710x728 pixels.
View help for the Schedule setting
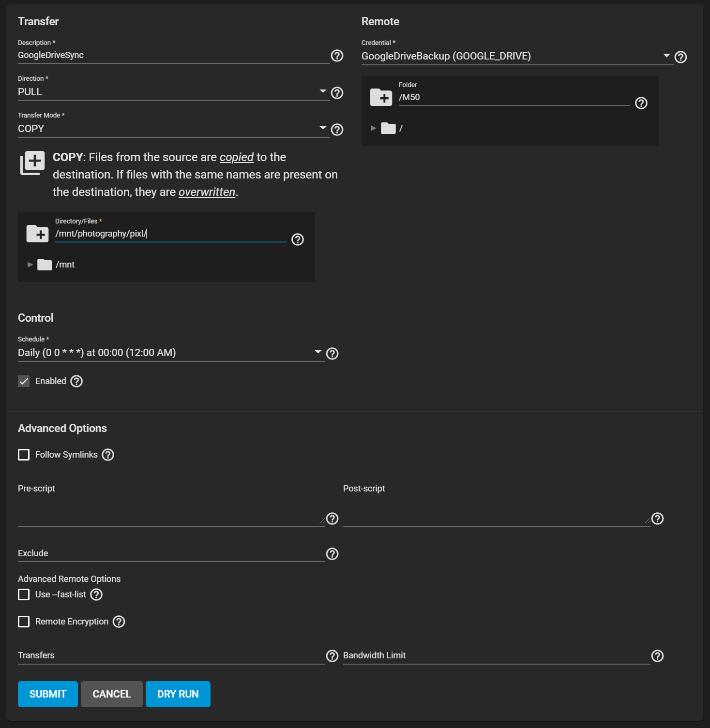point(332,354)
